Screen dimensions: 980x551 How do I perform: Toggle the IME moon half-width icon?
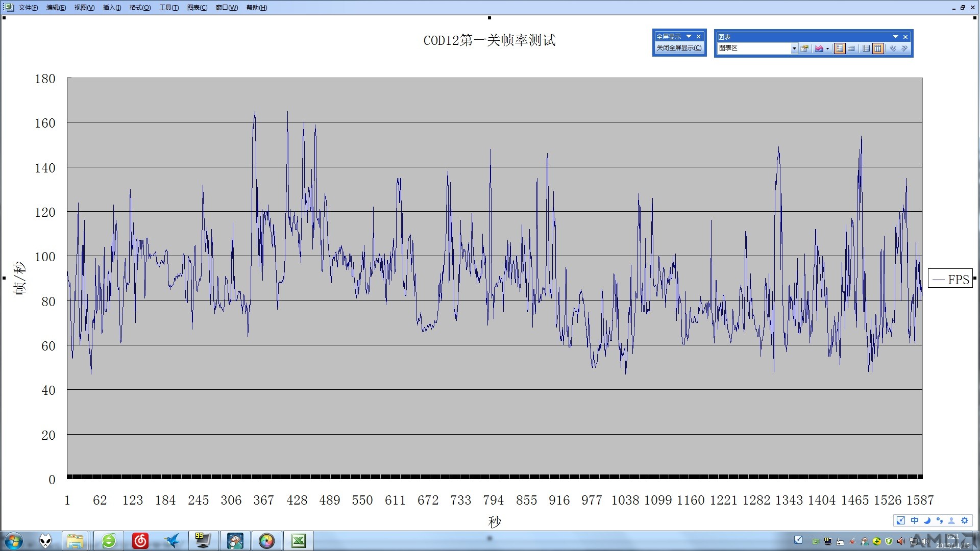click(x=927, y=520)
